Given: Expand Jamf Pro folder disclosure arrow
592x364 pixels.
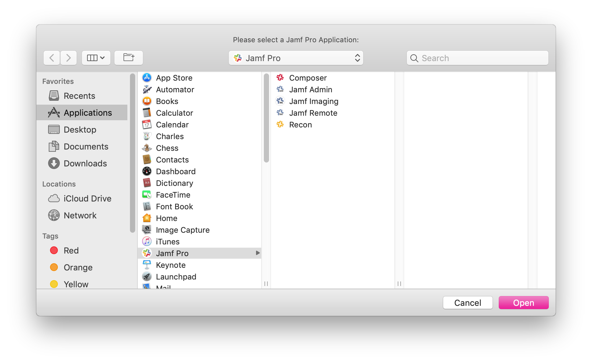Looking at the screenshot, I should (x=258, y=253).
